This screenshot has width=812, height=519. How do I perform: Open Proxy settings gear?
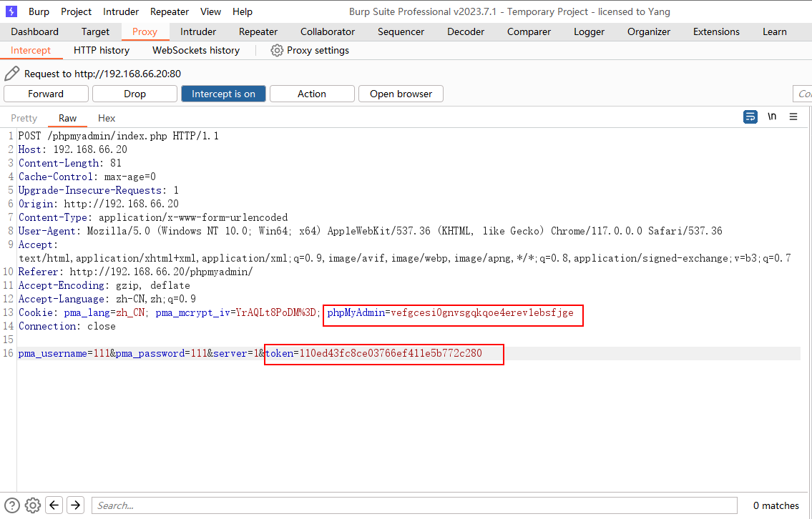pyautogui.click(x=277, y=50)
